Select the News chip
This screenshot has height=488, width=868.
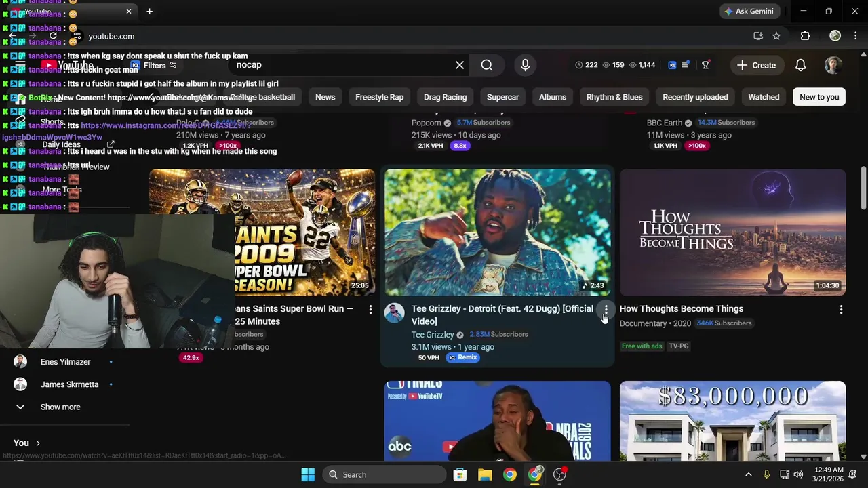point(325,97)
